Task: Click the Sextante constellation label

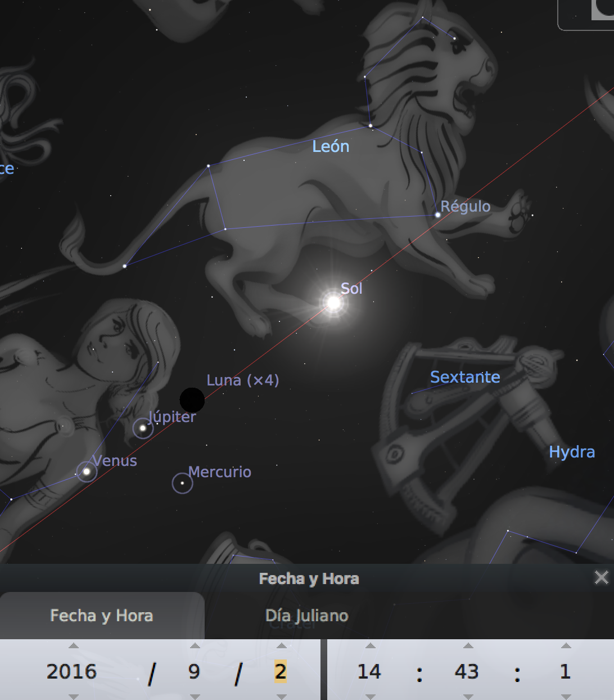Action: [x=464, y=377]
